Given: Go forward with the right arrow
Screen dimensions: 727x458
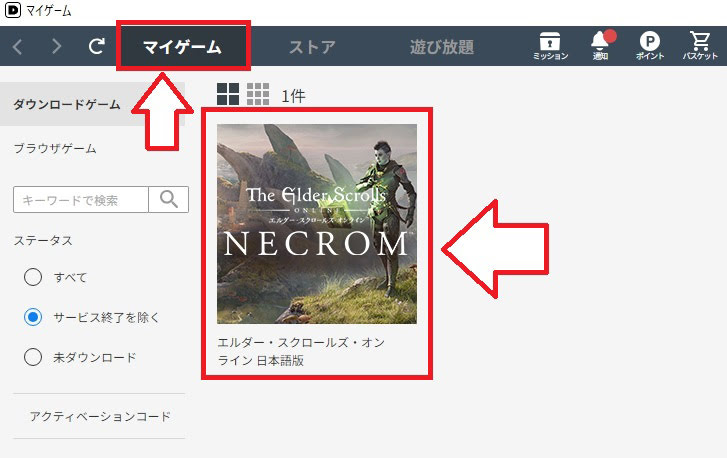Looking at the screenshot, I should (57, 46).
